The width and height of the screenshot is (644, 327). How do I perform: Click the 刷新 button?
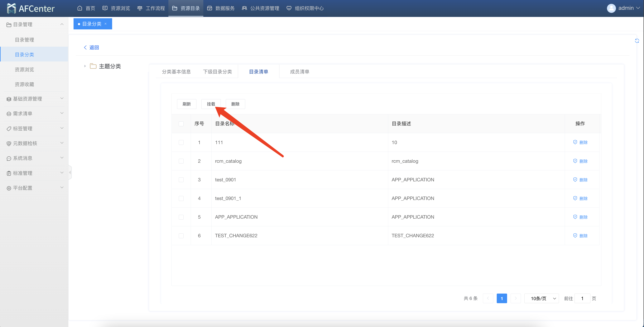pyautogui.click(x=186, y=104)
